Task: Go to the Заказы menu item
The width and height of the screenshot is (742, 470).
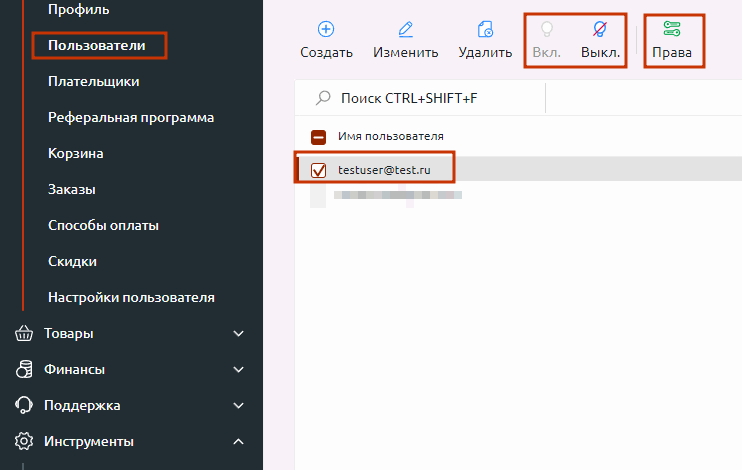Action: [71, 189]
